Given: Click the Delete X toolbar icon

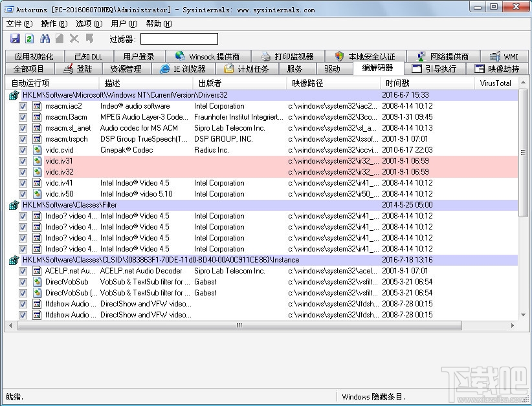Looking at the screenshot, I should [x=74, y=39].
